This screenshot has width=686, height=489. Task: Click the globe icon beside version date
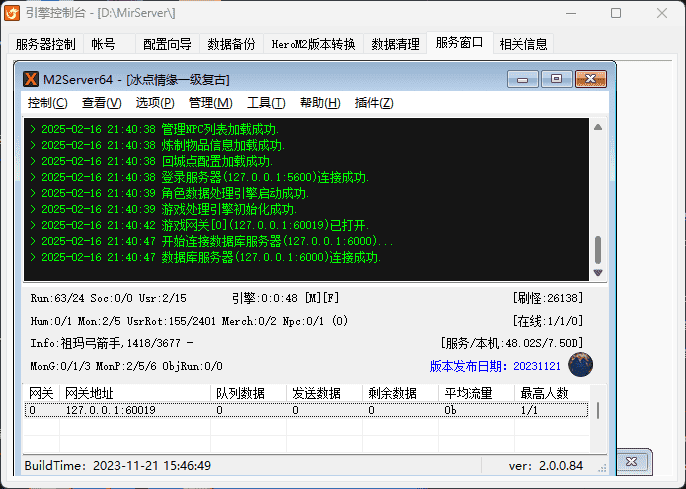coord(581,365)
